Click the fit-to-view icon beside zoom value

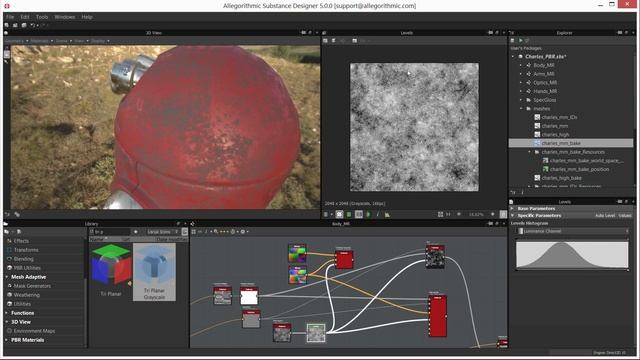[440, 214]
